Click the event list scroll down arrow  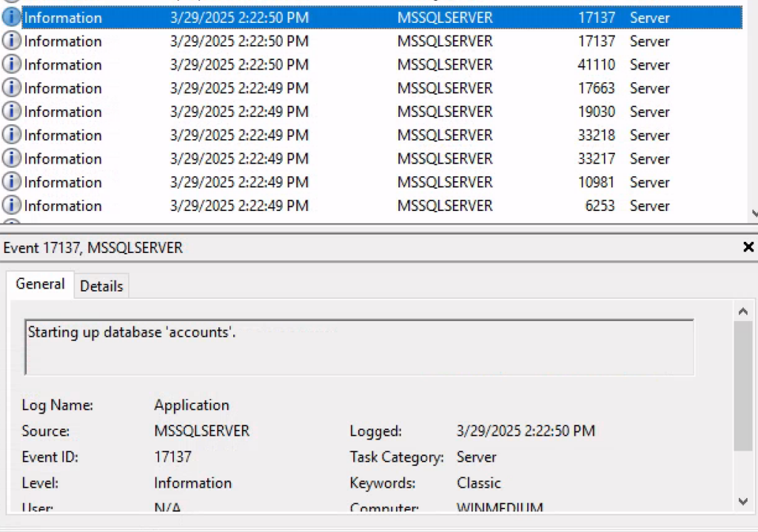tap(754, 214)
